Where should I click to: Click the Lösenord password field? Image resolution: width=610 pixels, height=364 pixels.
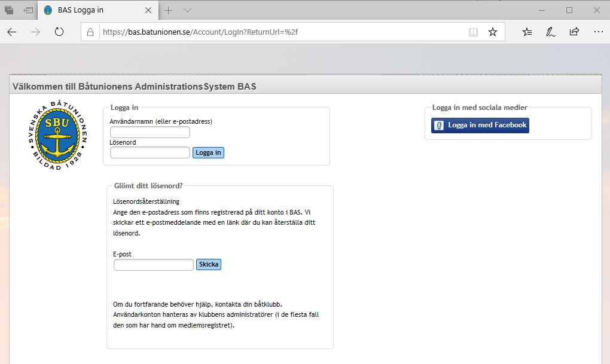(150, 152)
